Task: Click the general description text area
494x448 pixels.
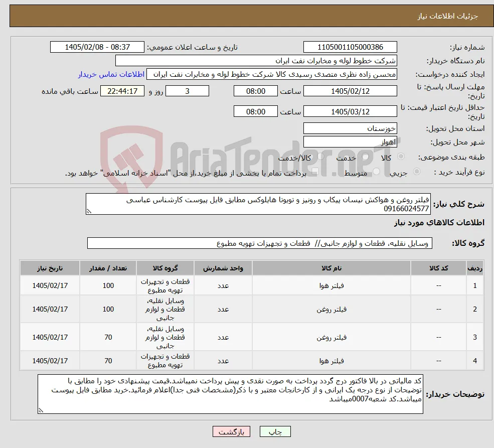Action: click(x=258, y=204)
